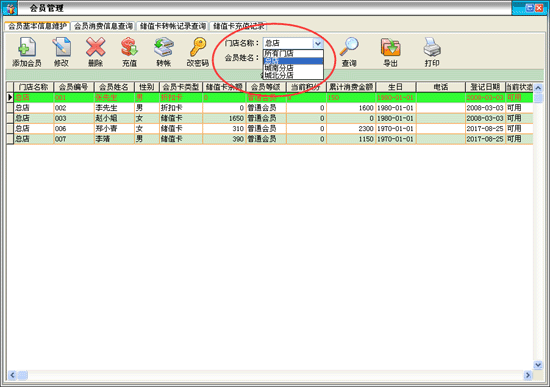550x387 pixels.
Task: Sort by 会员编号 column header
Action: pyautogui.click(x=74, y=87)
